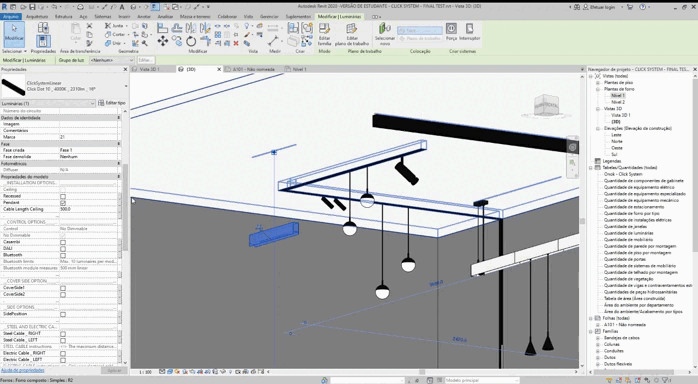Image resolution: width=698 pixels, height=384 pixels.
Task: Select the Modificar tool
Action: (14, 34)
